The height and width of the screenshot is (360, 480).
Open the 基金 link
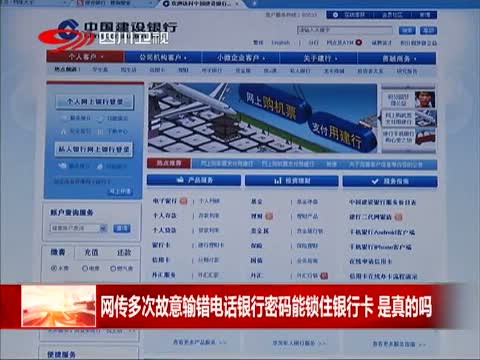tap(256, 201)
